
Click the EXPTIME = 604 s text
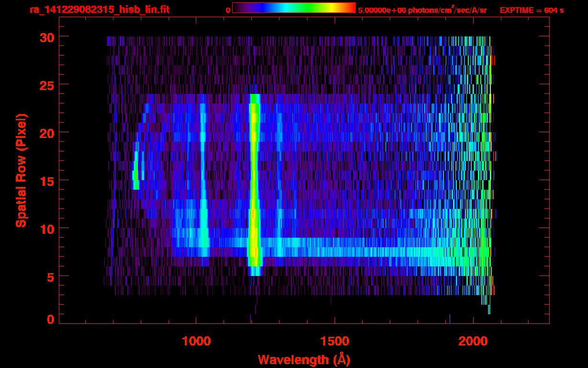point(531,10)
